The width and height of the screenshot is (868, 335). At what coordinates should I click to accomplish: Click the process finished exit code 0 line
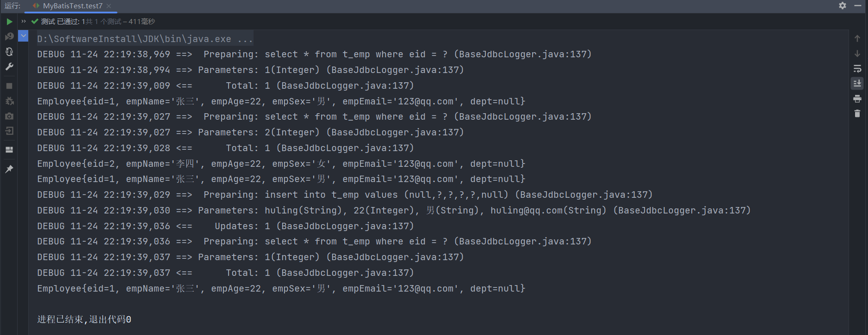click(84, 320)
